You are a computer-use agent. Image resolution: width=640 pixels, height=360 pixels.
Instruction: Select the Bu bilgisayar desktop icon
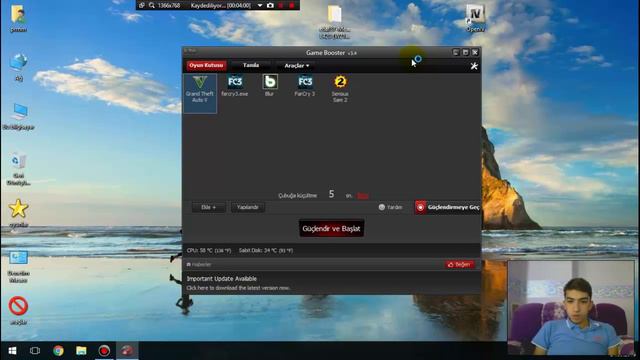click(x=18, y=116)
